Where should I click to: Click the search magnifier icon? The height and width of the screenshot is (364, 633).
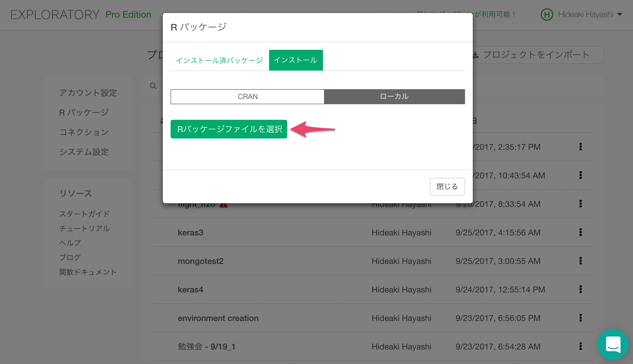(x=153, y=86)
